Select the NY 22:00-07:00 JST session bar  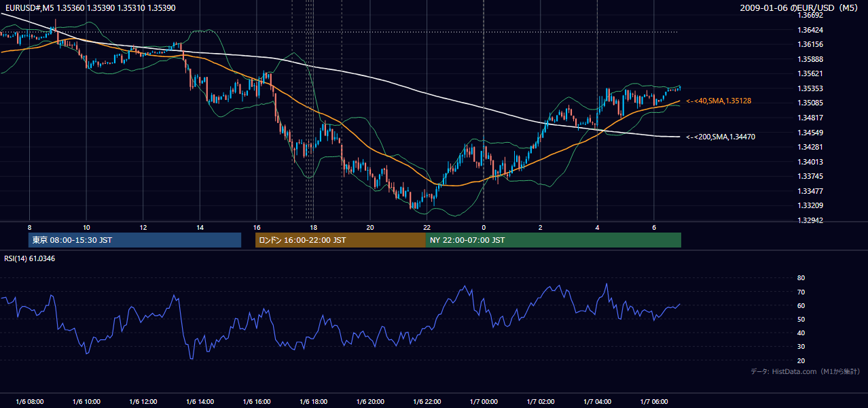(554, 240)
